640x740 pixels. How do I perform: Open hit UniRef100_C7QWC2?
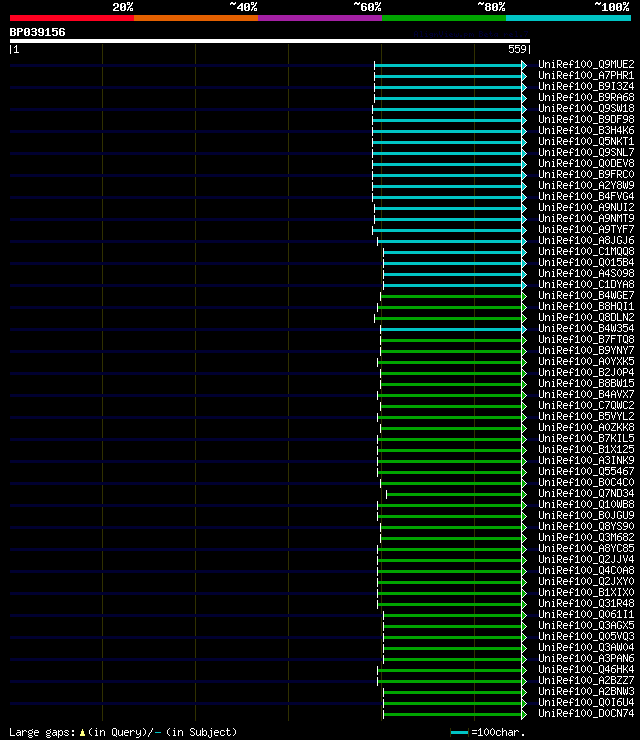point(586,405)
